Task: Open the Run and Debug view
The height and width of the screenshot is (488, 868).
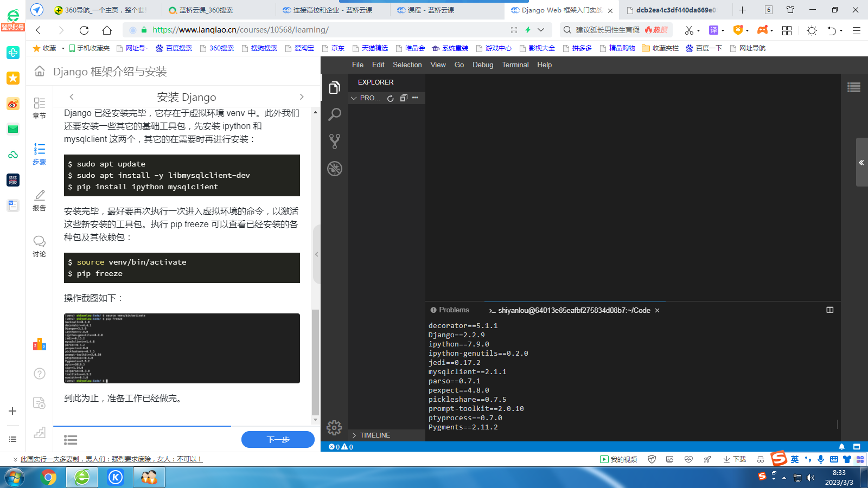Action: click(x=334, y=168)
